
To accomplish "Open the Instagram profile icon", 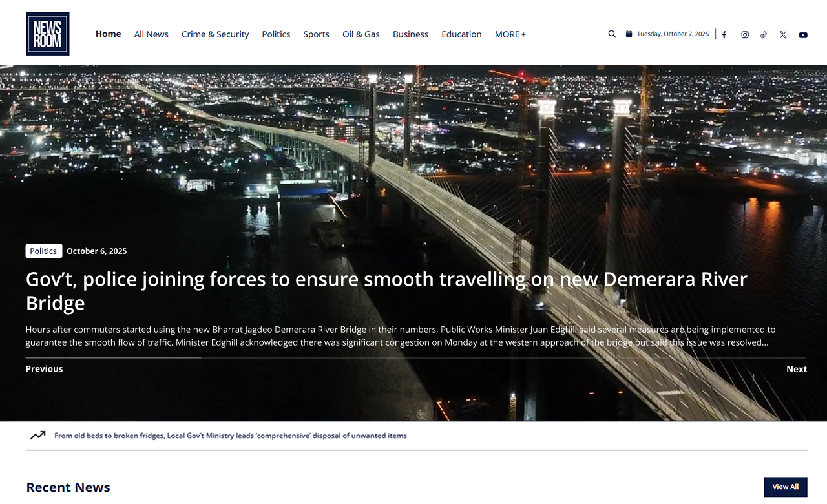I will [745, 35].
